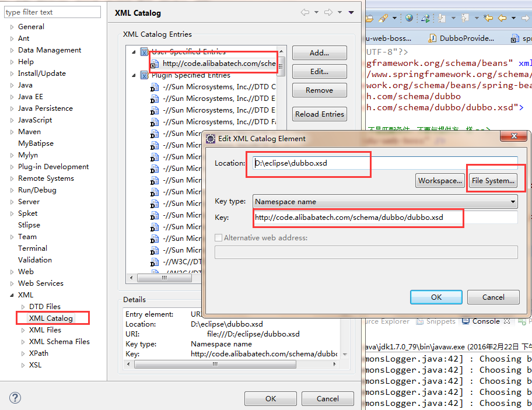Close the Console view with its X
Image resolution: width=532 pixels, height=410 pixels.
507,321
